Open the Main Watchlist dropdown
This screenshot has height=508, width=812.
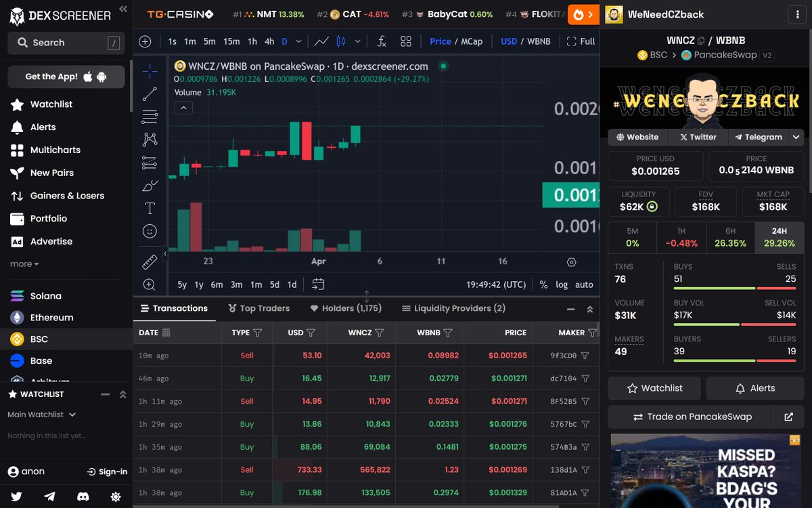tap(42, 415)
